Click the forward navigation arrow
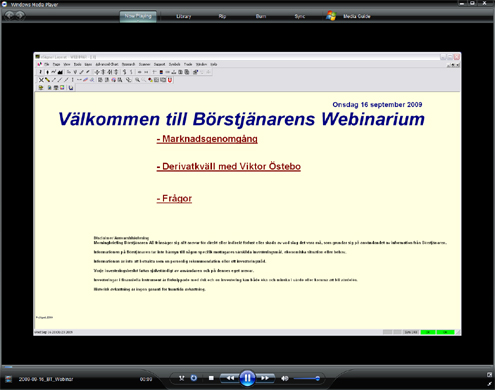 (20, 15)
